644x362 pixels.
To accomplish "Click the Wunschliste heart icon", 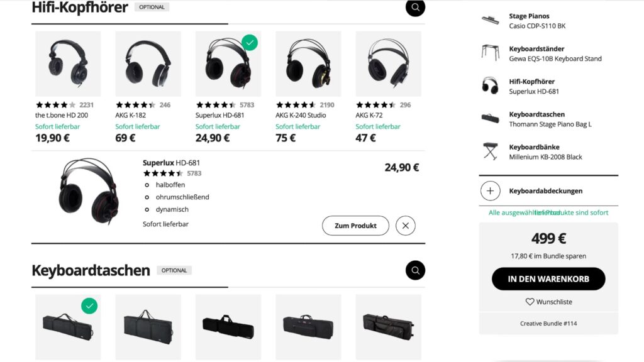I will (x=530, y=302).
